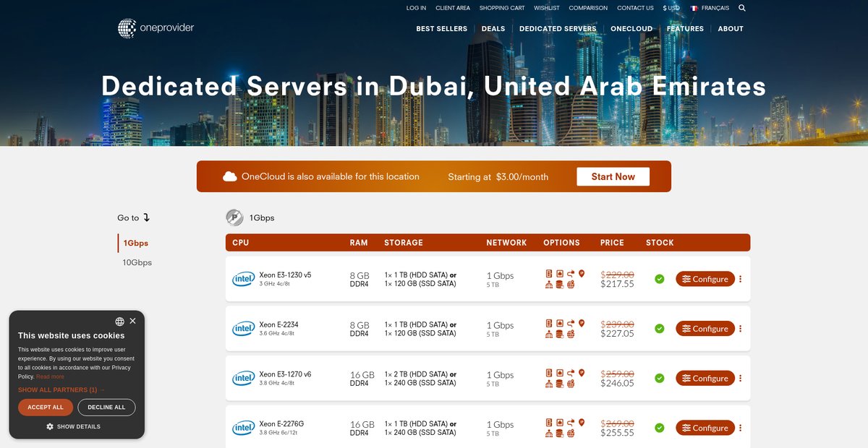
Task: Click the database option icon on Xeon E3-1230 v5 row
Action: pyautogui.click(x=559, y=285)
